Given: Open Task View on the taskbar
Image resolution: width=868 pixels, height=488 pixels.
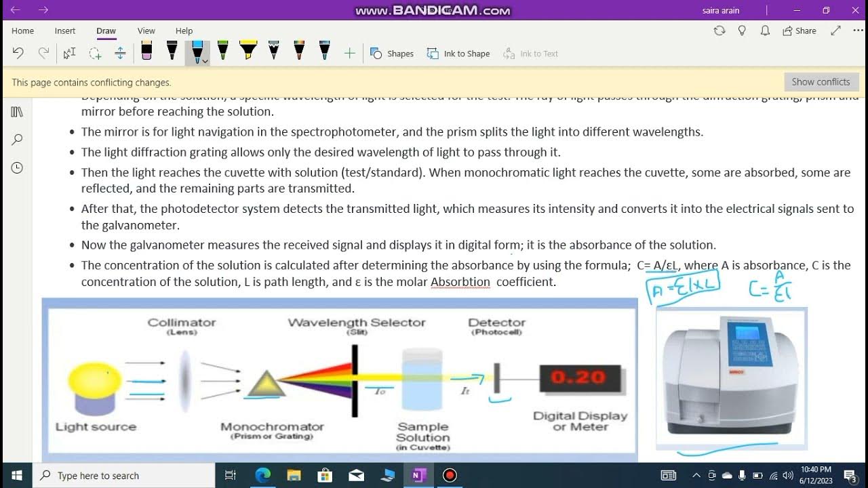Looking at the screenshot, I should (231, 475).
